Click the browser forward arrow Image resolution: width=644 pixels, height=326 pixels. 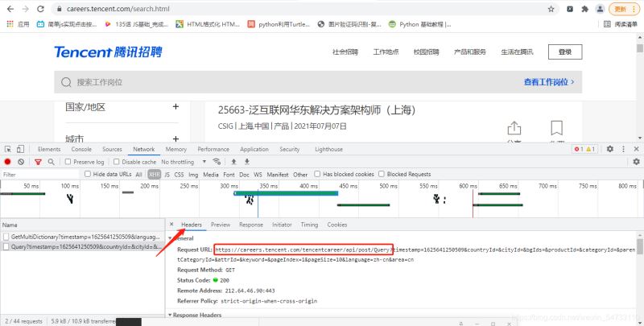(26, 9)
